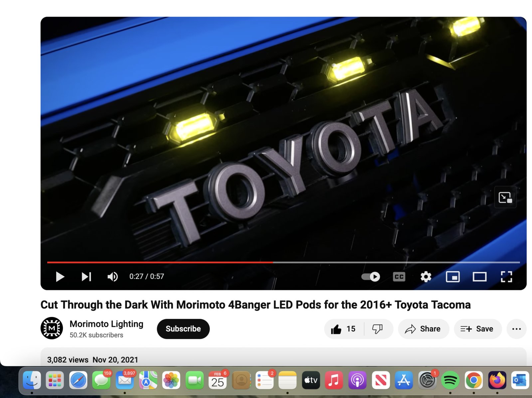The height and width of the screenshot is (398, 532).
Task: Open Photos app in the dock
Action: [171, 380]
